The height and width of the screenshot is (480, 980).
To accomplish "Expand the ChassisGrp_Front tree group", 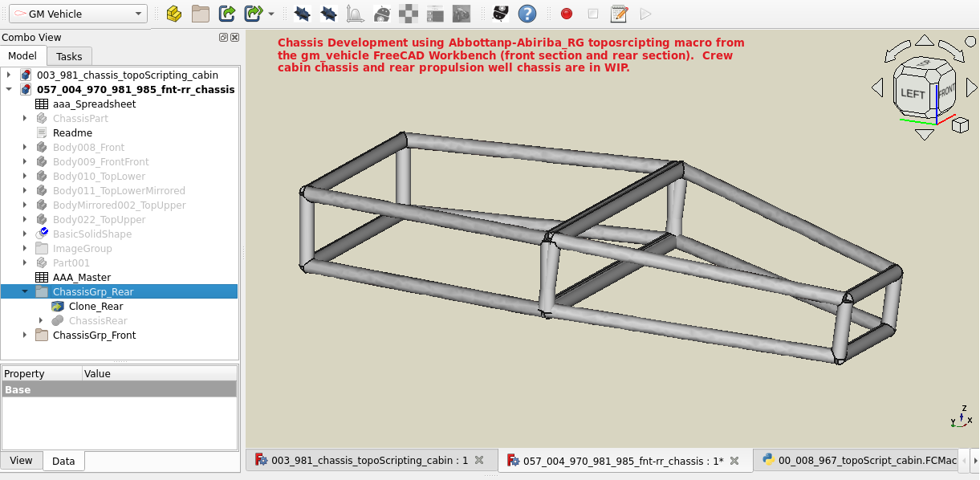I will (25, 336).
